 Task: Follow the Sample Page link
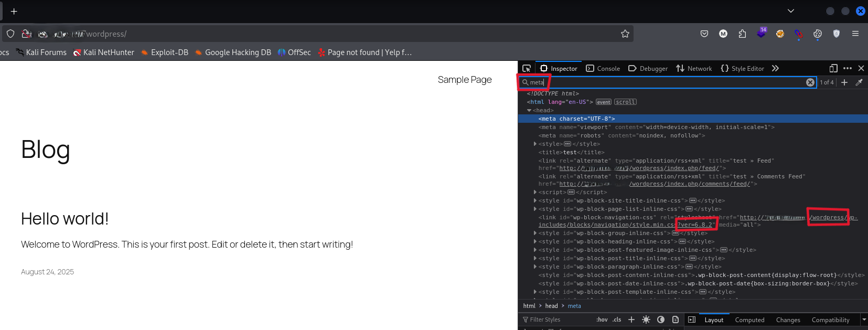(465, 80)
